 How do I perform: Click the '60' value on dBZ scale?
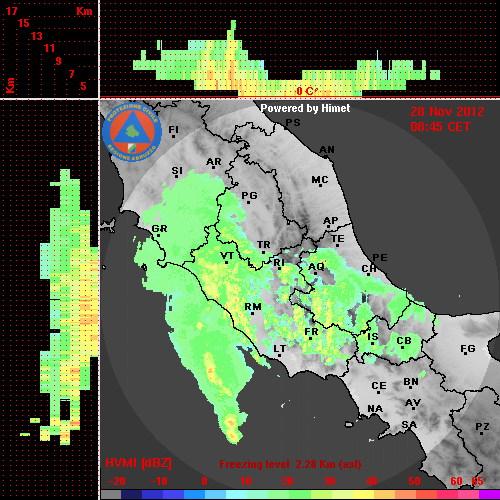click(x=456, y=481)
